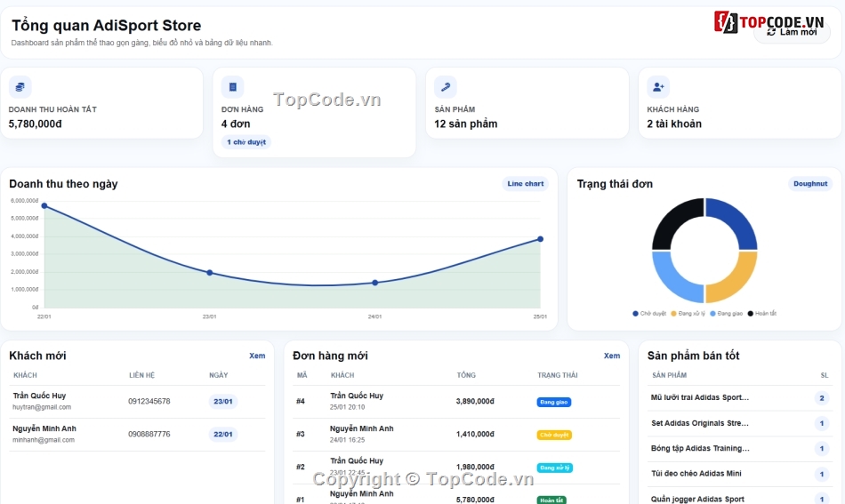Click the yellow Chờ duyệt status badge
This screenshot has width=845, height=504.
pyautogui.click(x=554, y=435)
